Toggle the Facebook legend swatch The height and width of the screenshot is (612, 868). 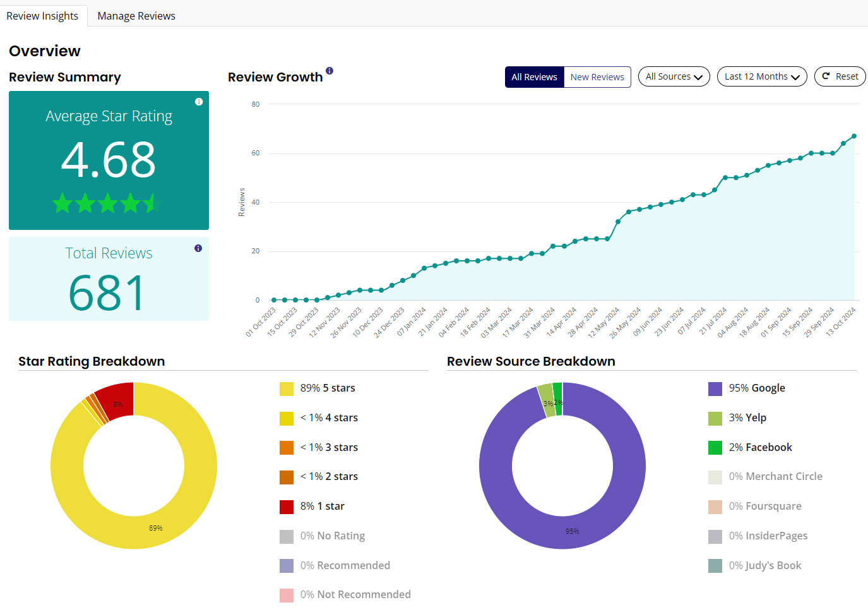[x=715, y=448]
